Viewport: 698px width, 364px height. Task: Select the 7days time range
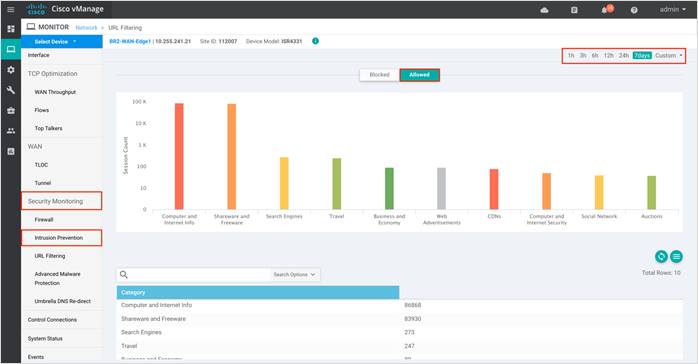(642, 56)
